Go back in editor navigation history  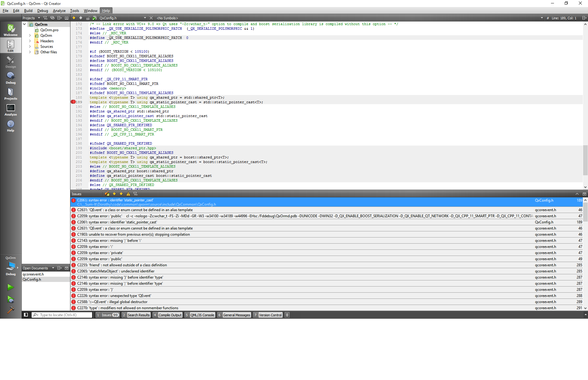click(x=74, y=18)
